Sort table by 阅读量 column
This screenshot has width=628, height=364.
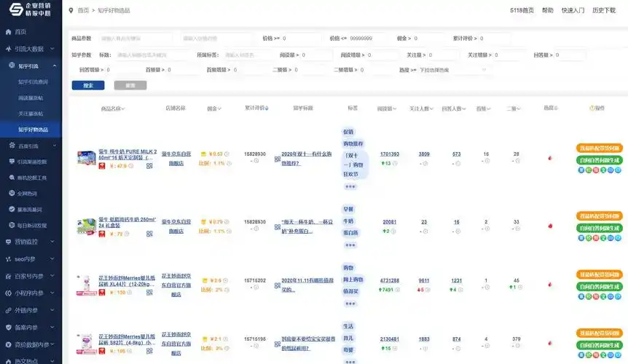(387, 108)
